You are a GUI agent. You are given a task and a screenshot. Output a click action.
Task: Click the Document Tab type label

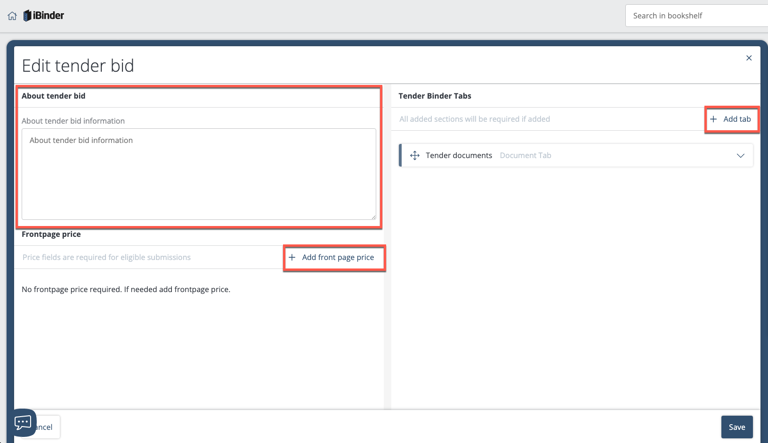click(x=525, y=156)
